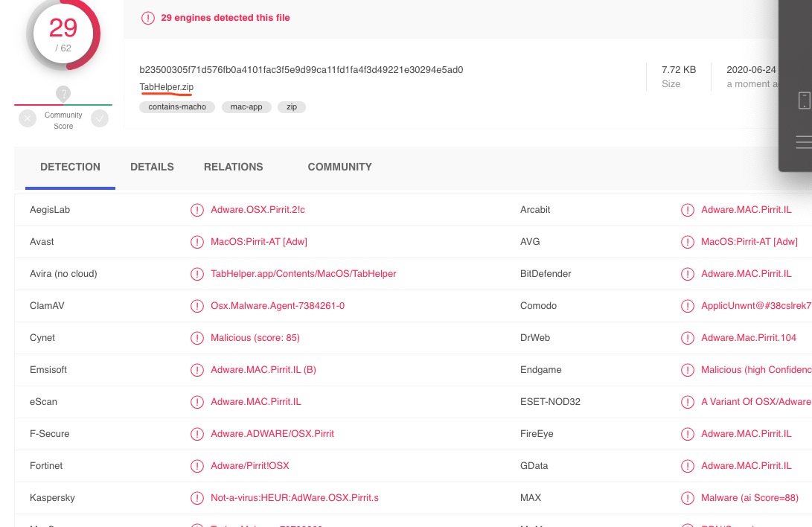Click the Adware.ADWARE/OSX.Pirrit result
This screenshot has width=812, height=527.
(272, 434)
